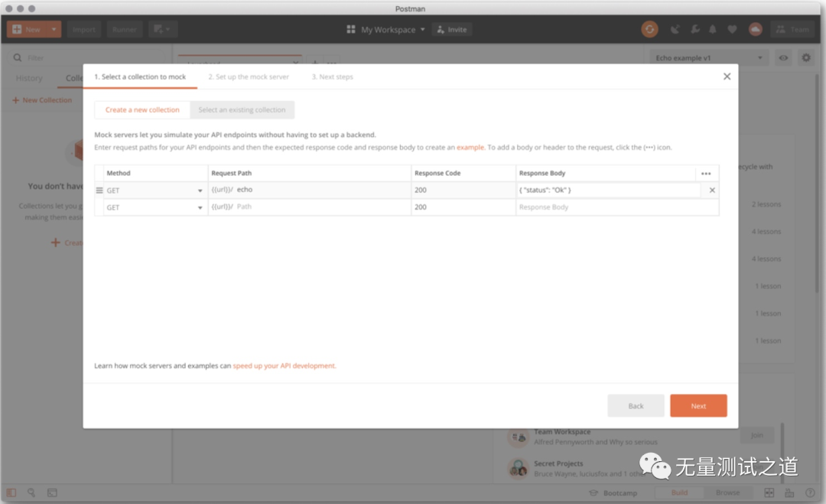
Task: Edit response body with status Ok
Action: [x=609, y=190]
